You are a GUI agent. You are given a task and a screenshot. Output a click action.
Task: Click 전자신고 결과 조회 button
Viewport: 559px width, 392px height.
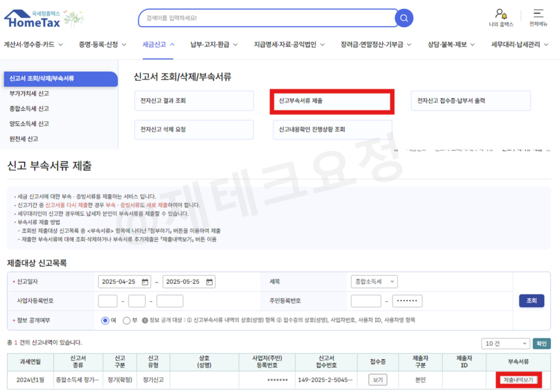click(194, 100)
